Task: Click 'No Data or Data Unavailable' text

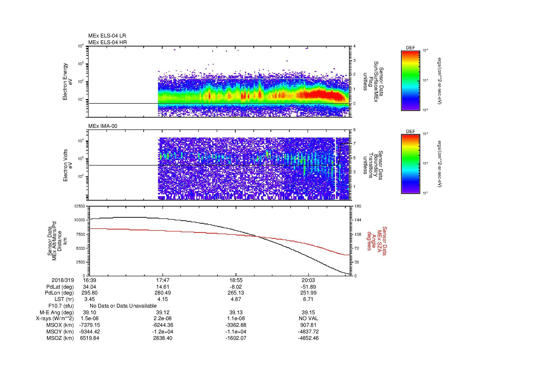Action: tap(123, 306)
